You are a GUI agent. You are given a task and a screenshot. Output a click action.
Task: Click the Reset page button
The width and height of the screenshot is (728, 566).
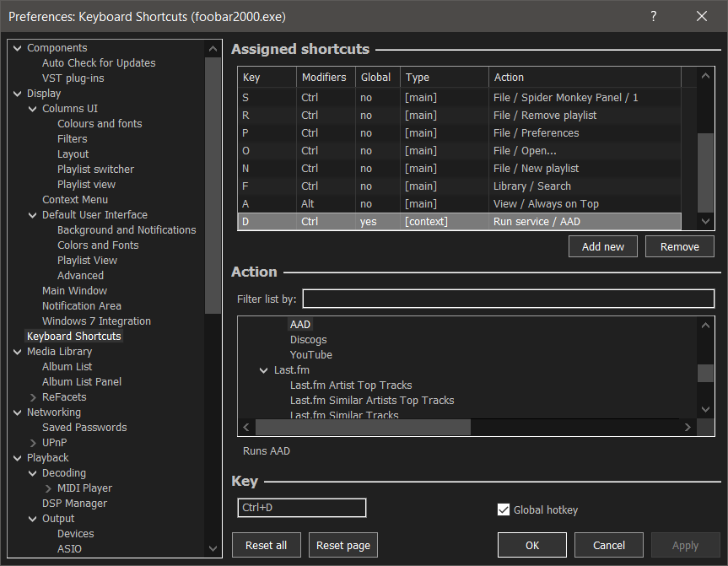pos(342,546)
